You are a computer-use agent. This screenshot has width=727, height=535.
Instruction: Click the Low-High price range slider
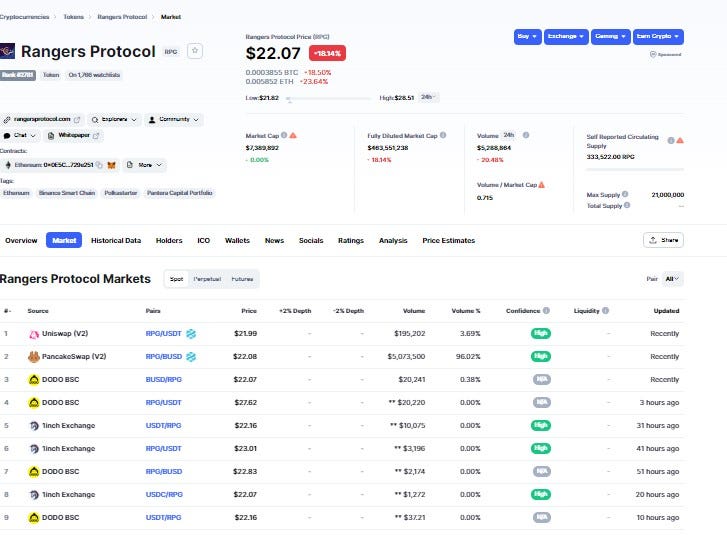coord(329,98)
